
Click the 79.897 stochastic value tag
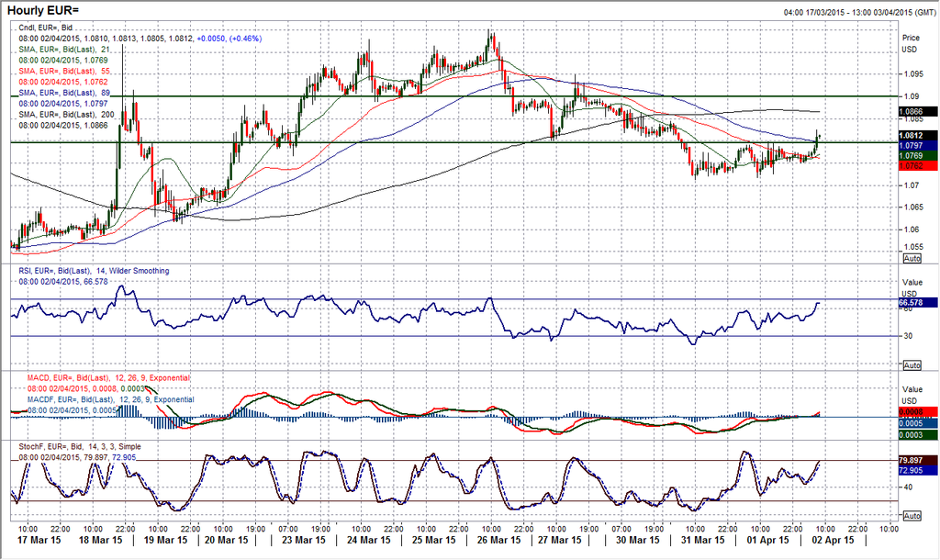click(x=918, y=460)
